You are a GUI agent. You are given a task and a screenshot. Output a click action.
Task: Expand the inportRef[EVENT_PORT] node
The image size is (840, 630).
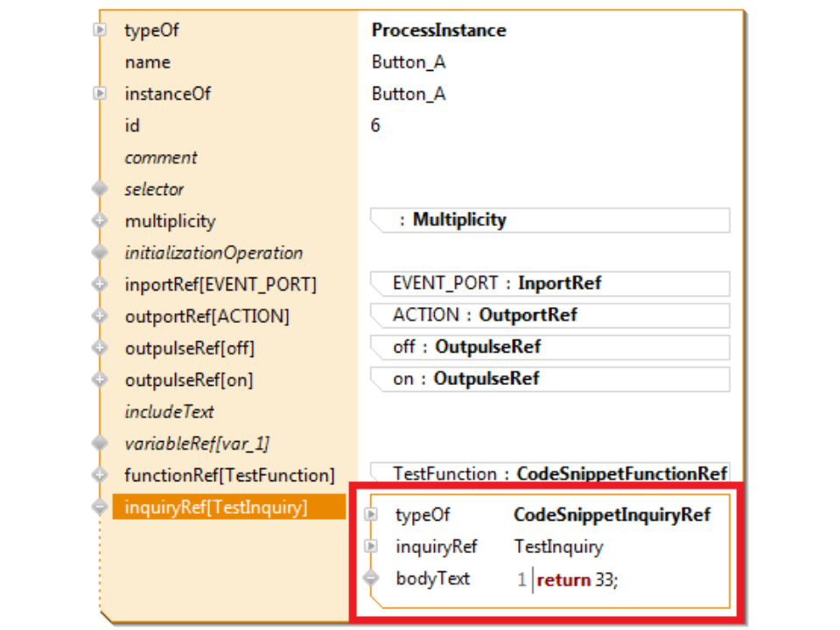(101, 284)
